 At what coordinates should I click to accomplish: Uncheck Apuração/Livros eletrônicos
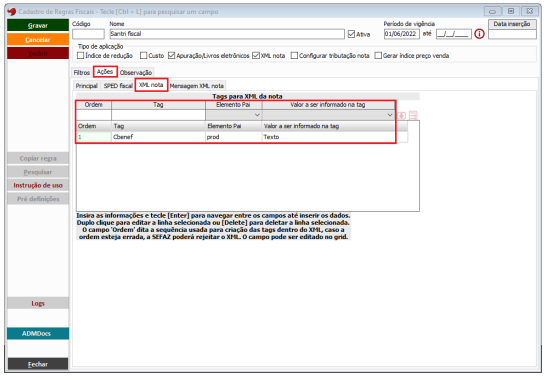point(171,56)
